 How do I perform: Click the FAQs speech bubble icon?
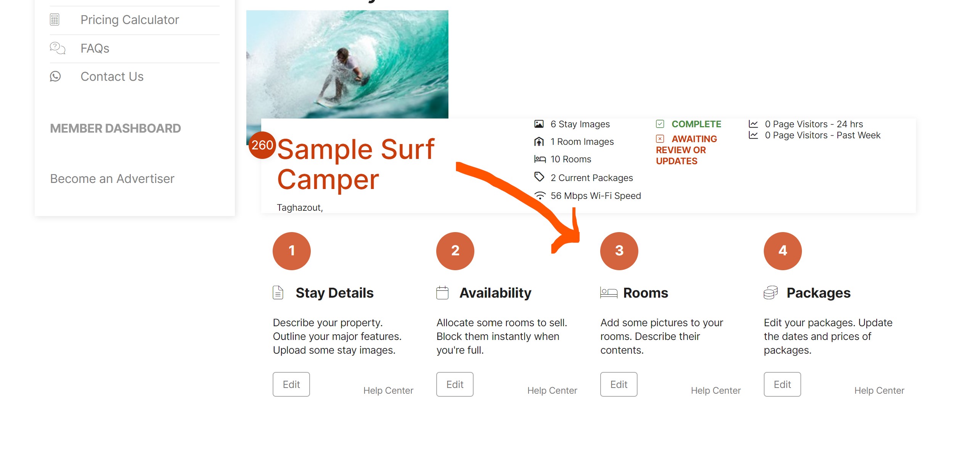coord(58,48)
